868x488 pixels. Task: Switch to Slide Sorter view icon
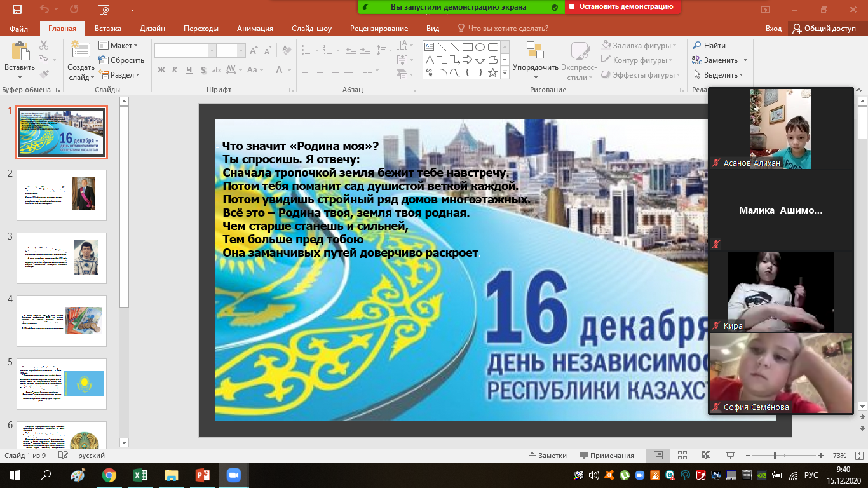[x=682, y=456]
